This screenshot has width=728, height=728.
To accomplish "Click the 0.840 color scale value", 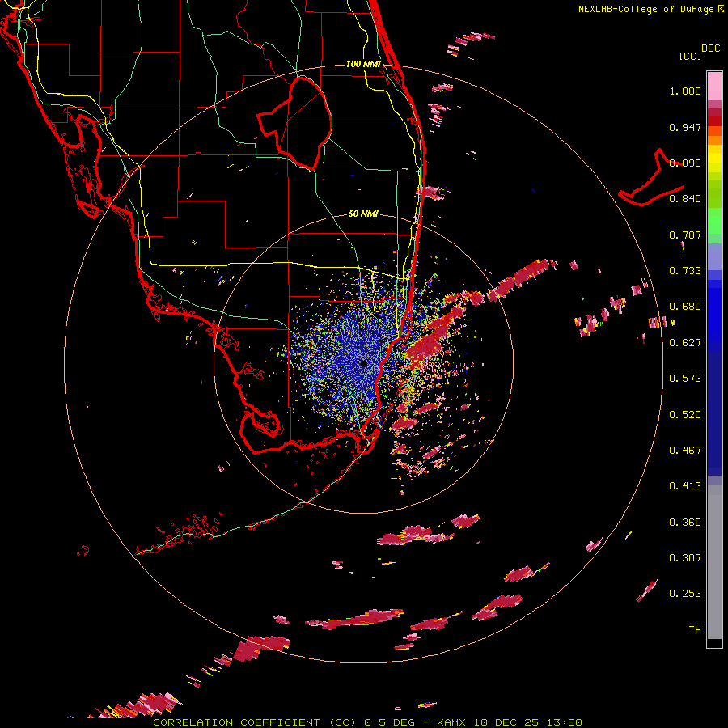I will click(x=685, y=199).
